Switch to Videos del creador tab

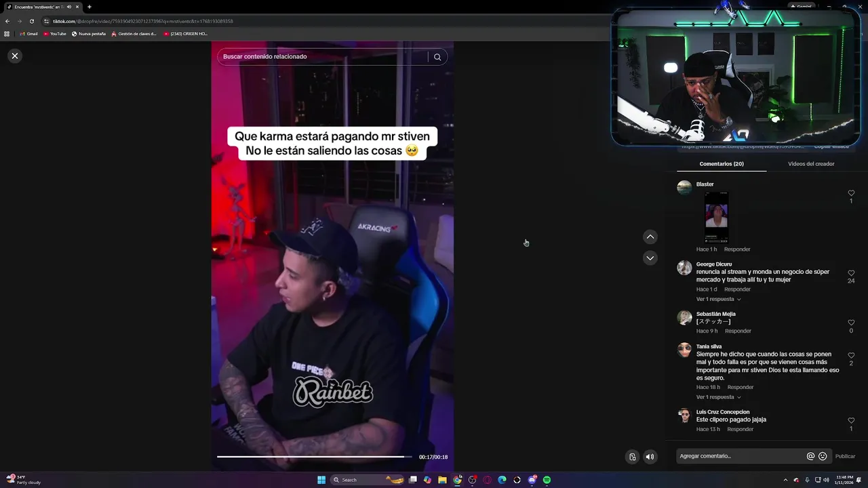811,164
